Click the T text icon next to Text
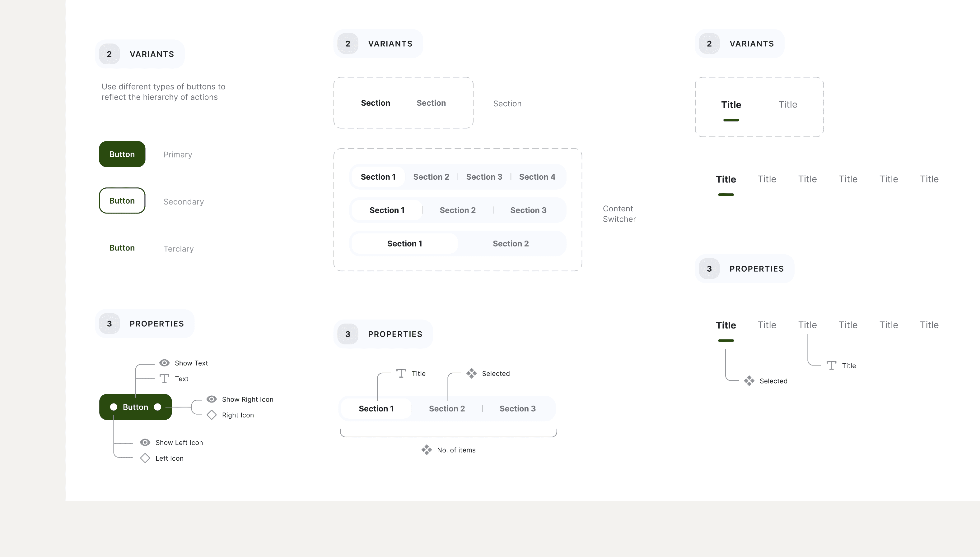This screenshot has width=980, height=557. click(164, 379)
